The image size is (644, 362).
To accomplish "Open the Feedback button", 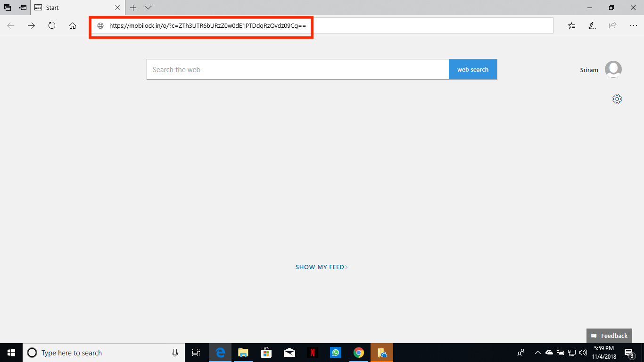I will click(x=609, y=336).
